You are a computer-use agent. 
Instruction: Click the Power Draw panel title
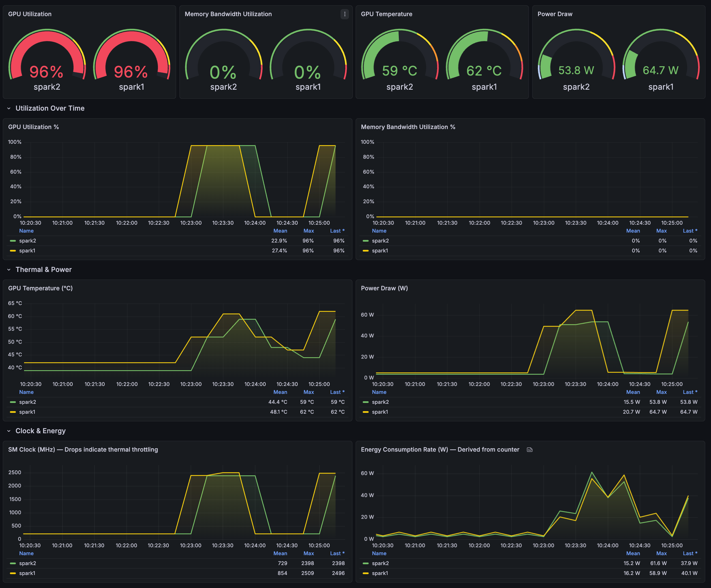click(x=555, y=14)
